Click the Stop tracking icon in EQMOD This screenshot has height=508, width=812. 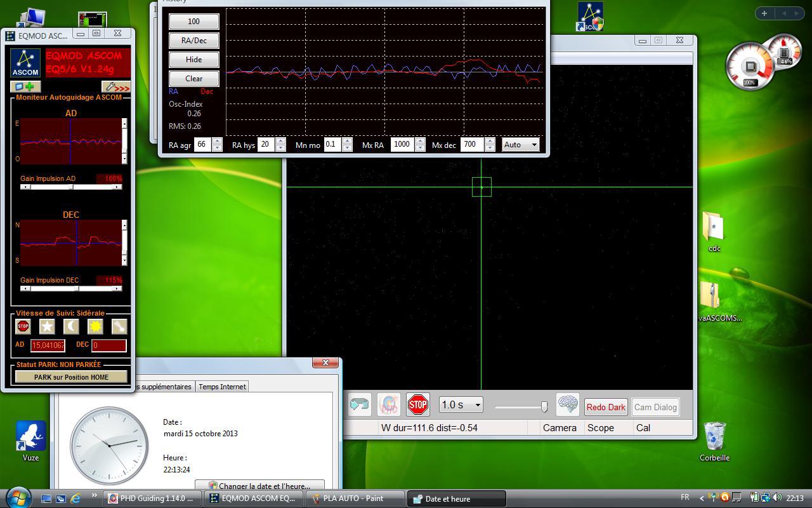coord(23,326)
